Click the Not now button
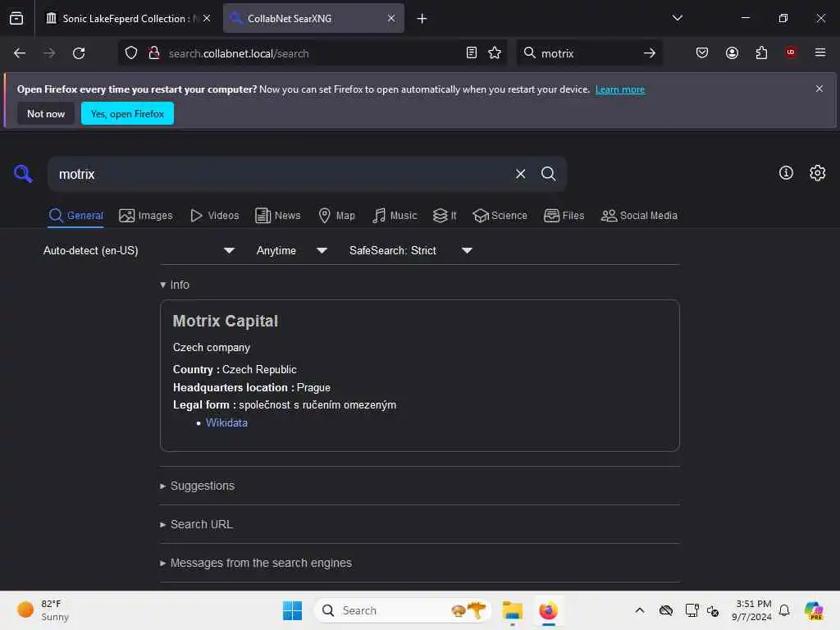Image resolution: width=840 pixels, height=630 pixels. (x=46, y=113)
